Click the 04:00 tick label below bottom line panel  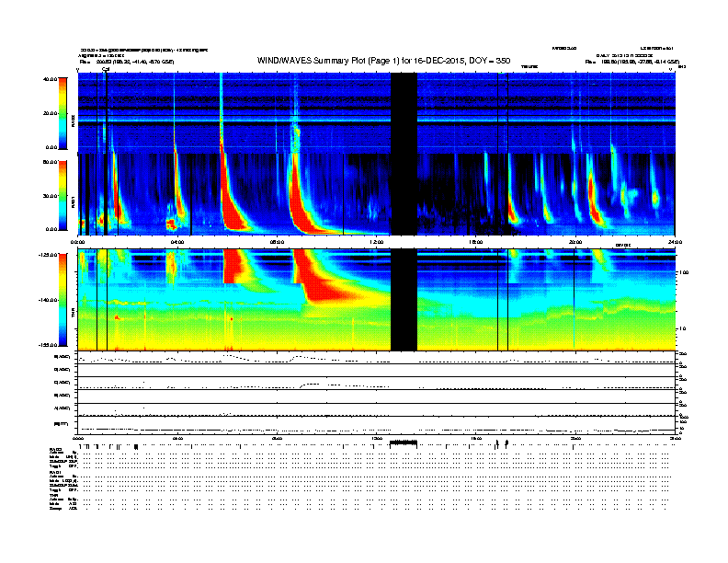(x=177, y=438)
